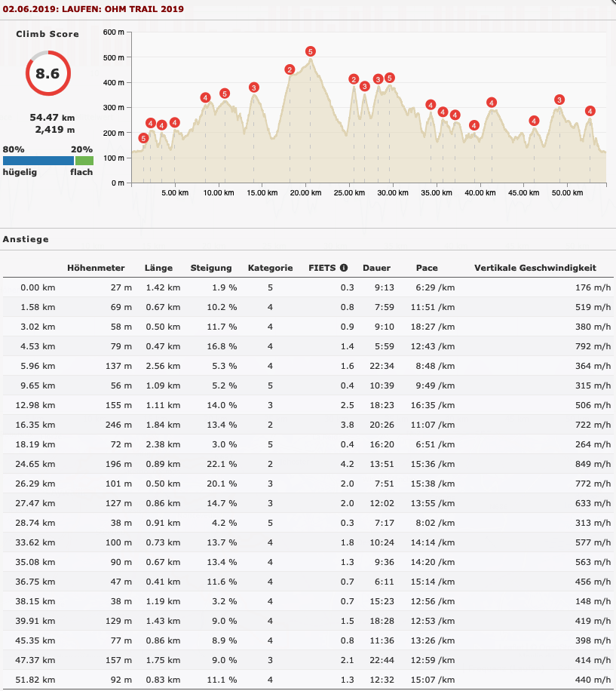Screen dimensions: 616x691
Task: Select the climb row starting at 4.53 km
Action: click(x=308, y=346)
